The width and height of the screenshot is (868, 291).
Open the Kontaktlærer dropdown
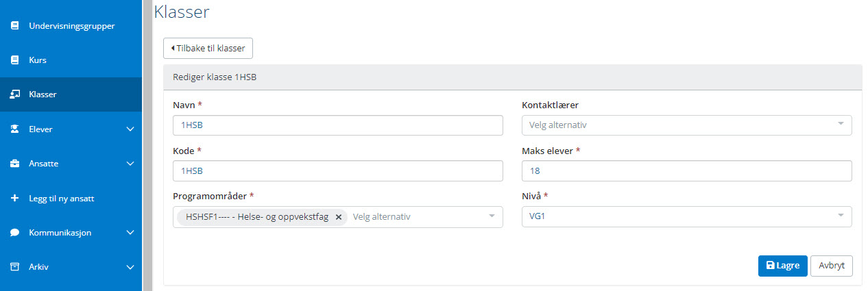(686, 125)
